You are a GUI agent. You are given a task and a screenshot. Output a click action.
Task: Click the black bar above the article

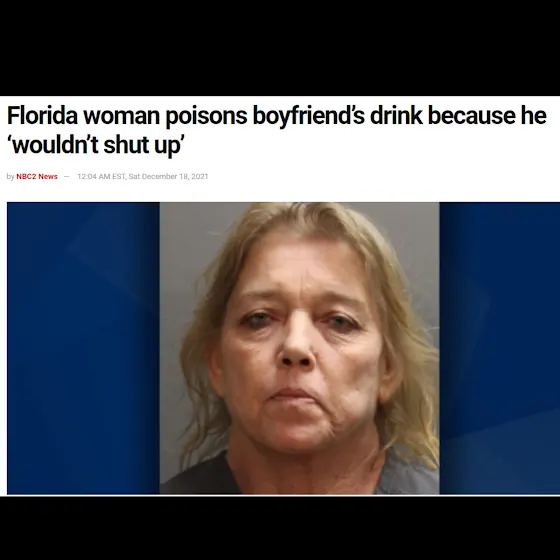[x=280, y=48]
